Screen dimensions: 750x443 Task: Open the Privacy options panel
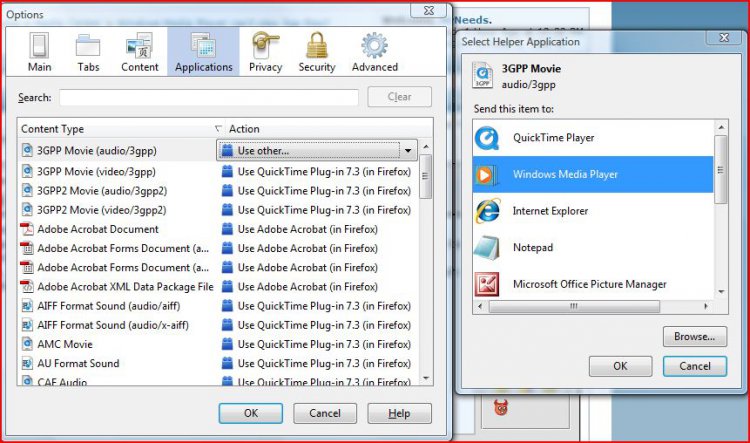point(265,52)
